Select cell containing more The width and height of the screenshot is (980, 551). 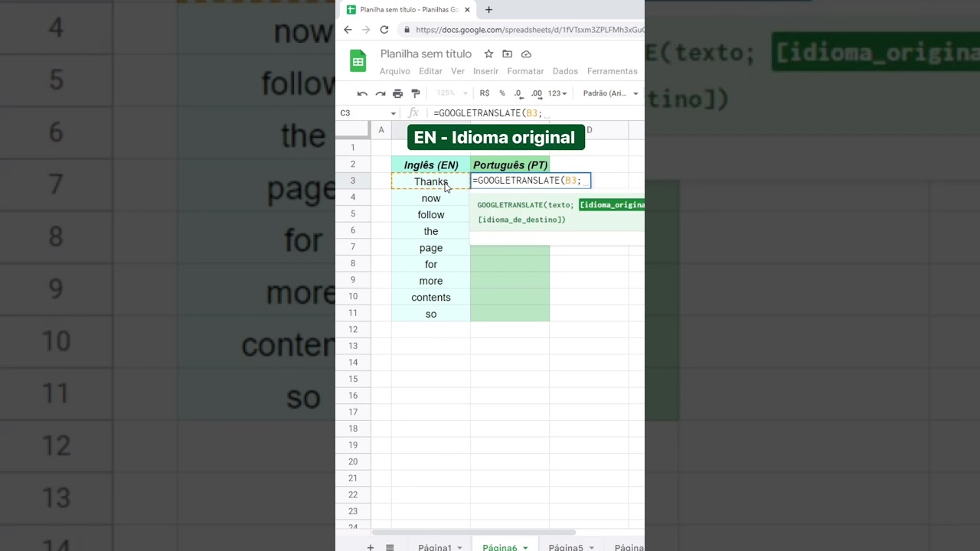[431, 281]
